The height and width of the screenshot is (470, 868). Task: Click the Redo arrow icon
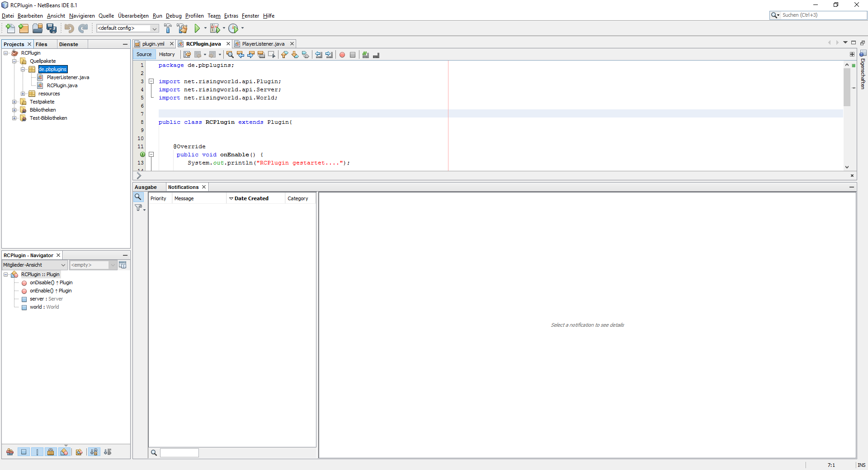pos(83,28)
